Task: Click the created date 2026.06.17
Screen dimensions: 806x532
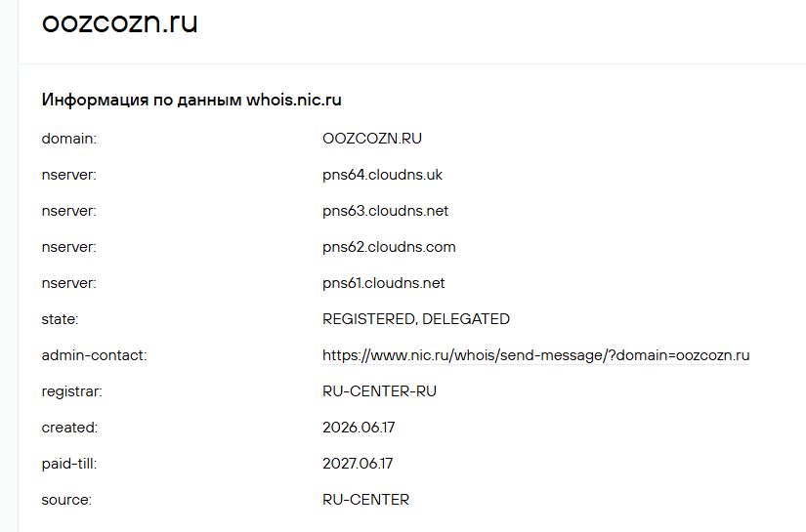Action: (x=359, y=428)
